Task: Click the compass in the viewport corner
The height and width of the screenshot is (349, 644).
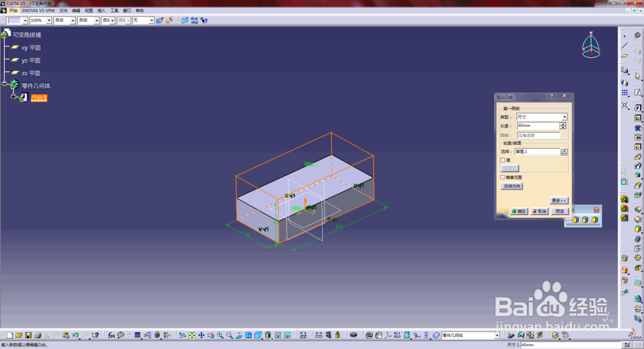Action: coord(591,45)
